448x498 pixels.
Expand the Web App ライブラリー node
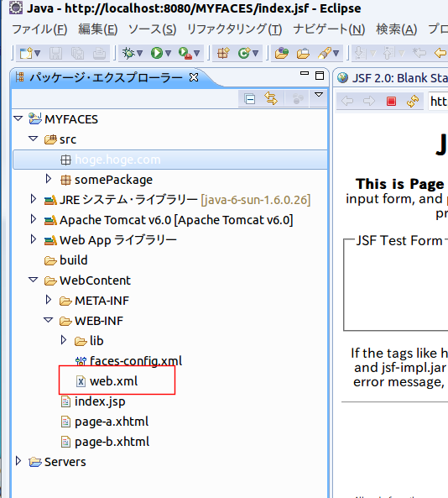click(33, 239)
